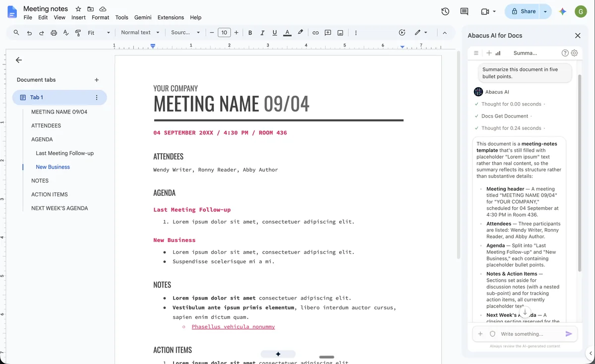The height and width of the screenshot is (364, 595).
Task: Open the File menu
Action: 28,17
